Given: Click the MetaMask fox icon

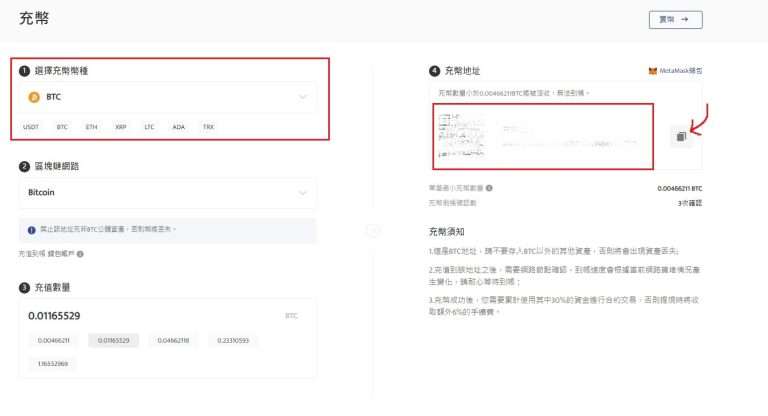Looking at the screenshot, I should click(653, 72).
